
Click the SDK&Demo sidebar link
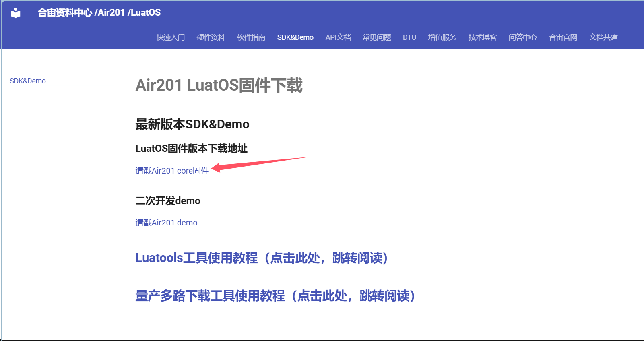pos(28,81)
